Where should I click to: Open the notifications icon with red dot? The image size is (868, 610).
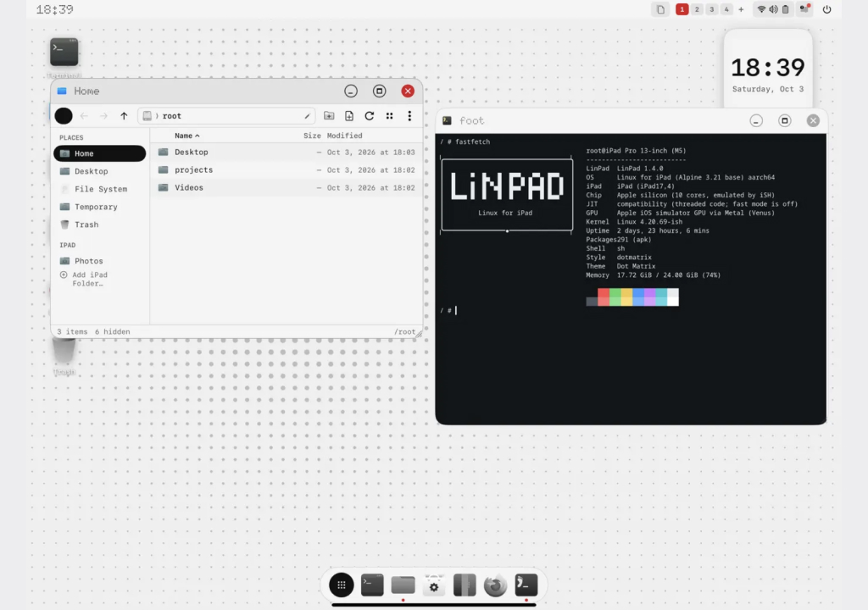804,8
